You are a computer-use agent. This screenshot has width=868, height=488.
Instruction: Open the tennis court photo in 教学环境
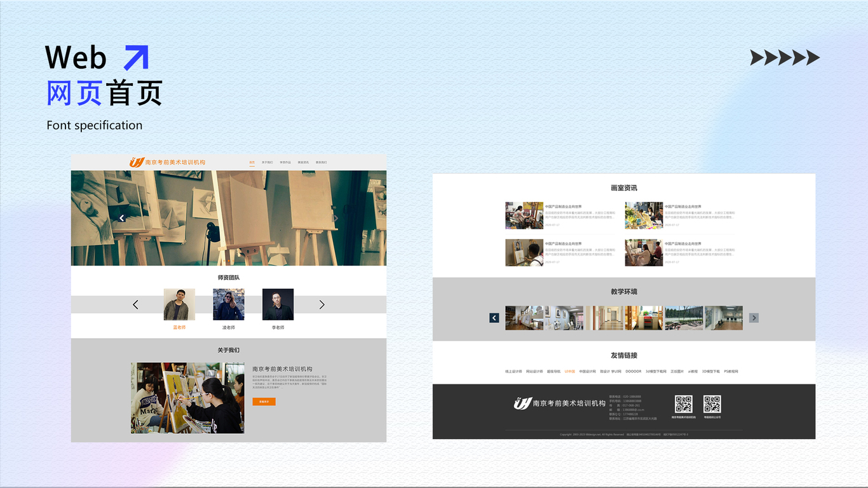684,318
